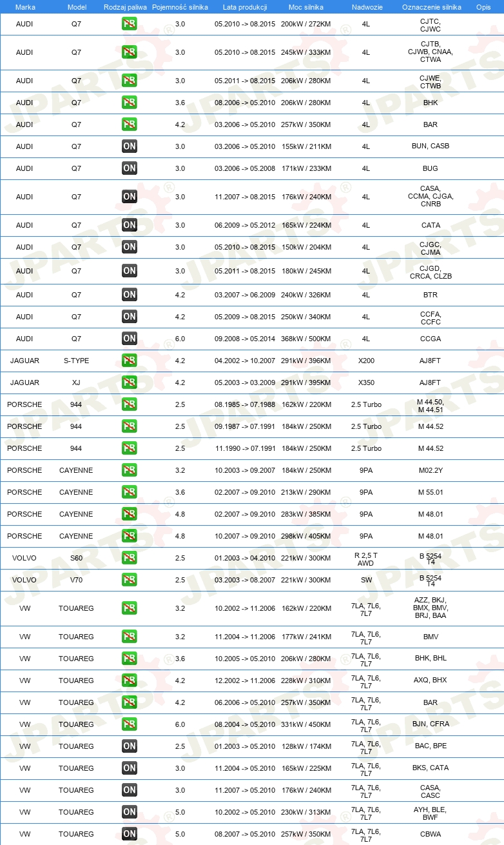
Task: Click PB fuel icon for Audi Q7 333KM
Action: pos(130,52)
